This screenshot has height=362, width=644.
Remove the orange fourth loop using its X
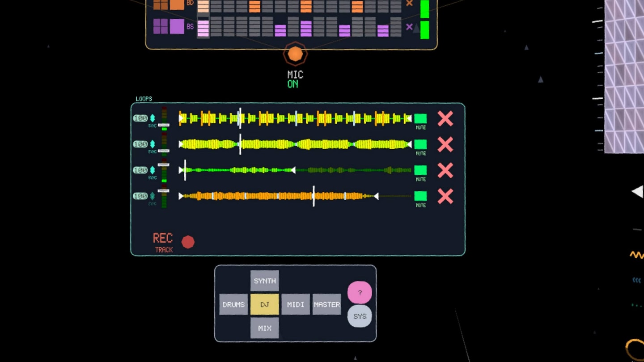click(445, 196)
